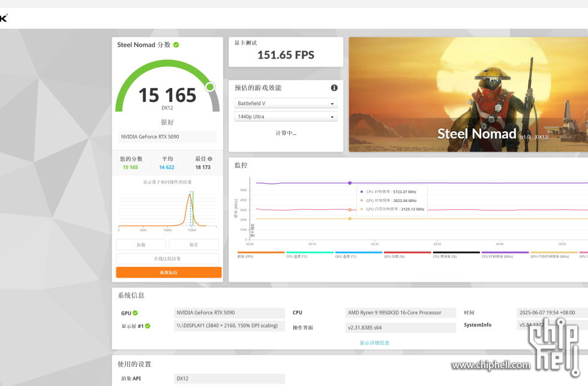The height and width of the screenshot is (386, 588).
Task: Click the green check icon beside 显示屏 #1
Action: [148, 326]
